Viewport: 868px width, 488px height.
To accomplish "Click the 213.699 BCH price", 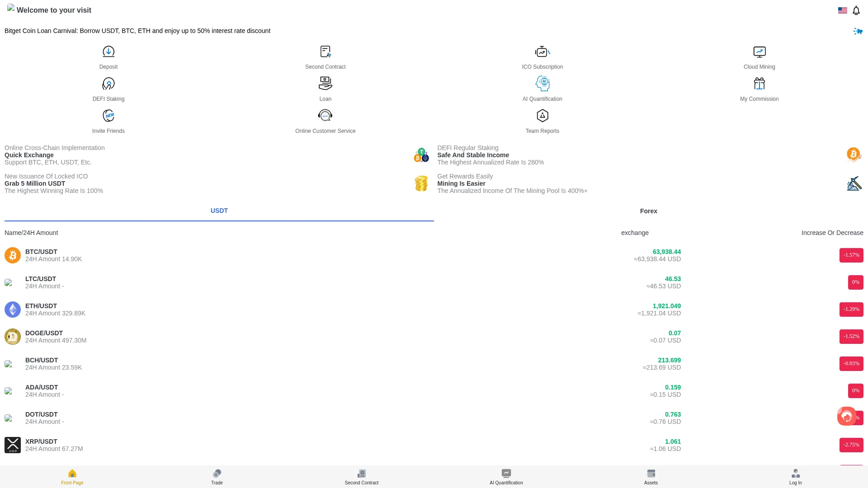I will pos(669,360).
